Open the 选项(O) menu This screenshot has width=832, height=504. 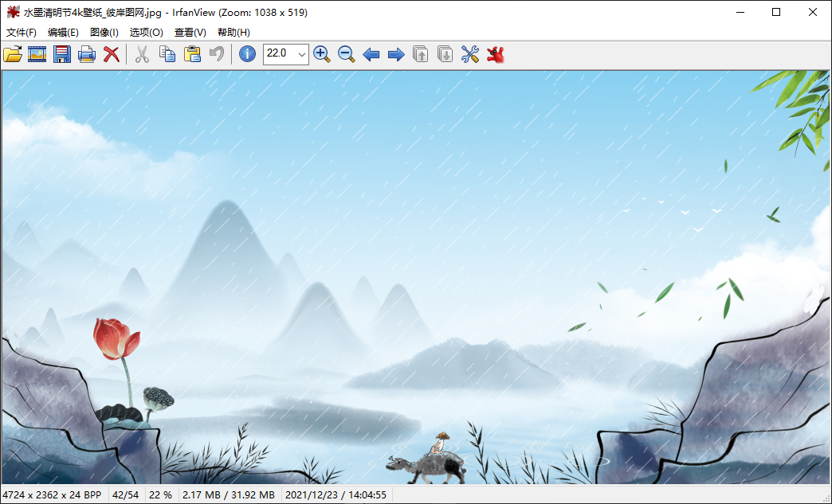[x=146, y=33]
